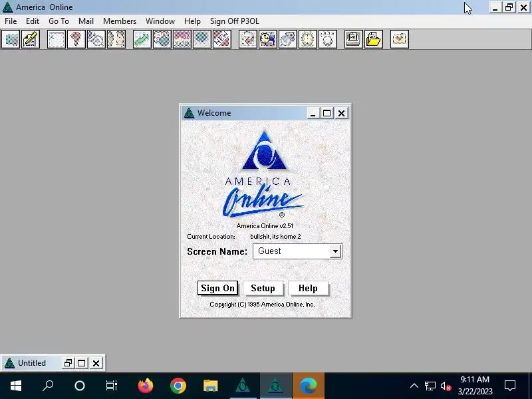Click the taskbar Search magnifier icon

click(x=48, y=386)
